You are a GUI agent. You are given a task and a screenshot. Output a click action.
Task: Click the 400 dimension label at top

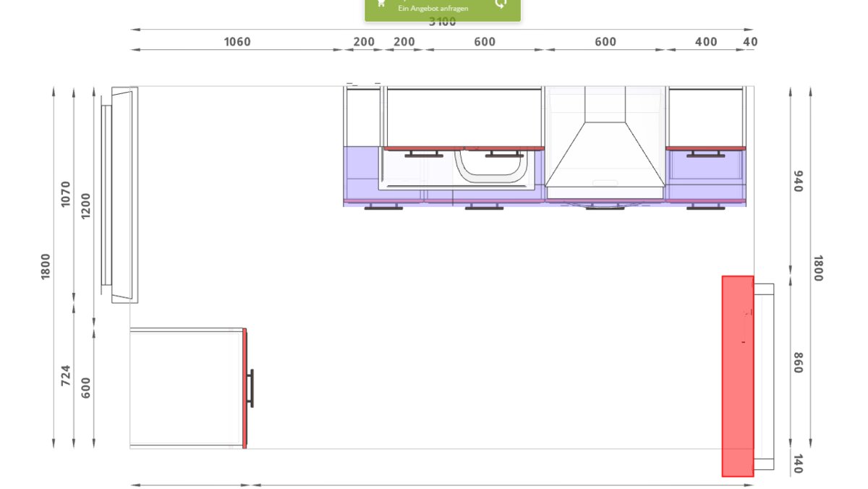pos(706,42)
